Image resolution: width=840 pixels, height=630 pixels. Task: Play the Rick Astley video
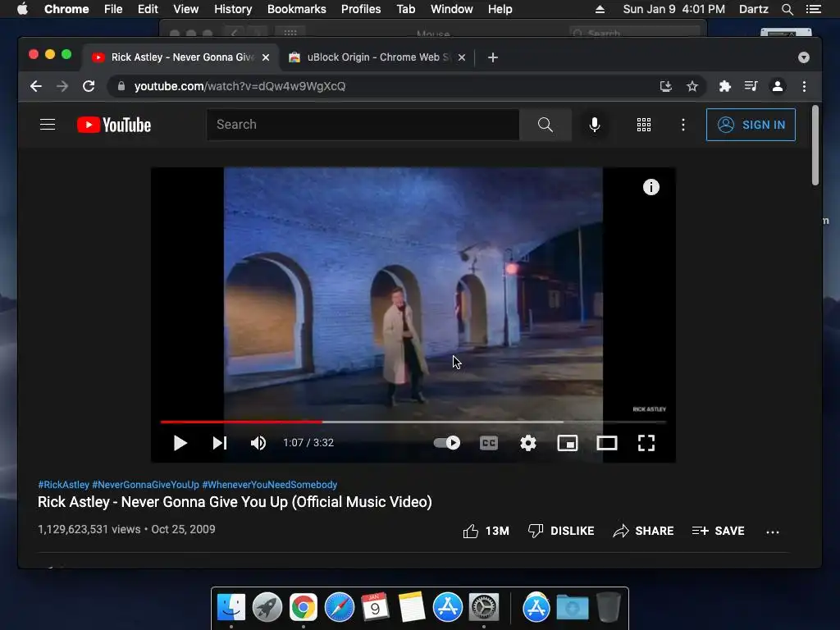(180, 443)
